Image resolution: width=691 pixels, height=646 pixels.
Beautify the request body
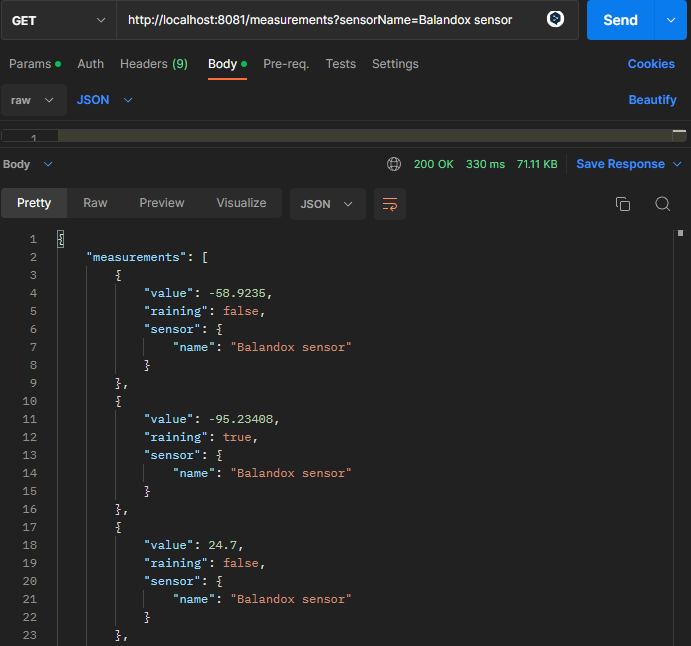tap(652, 100)
